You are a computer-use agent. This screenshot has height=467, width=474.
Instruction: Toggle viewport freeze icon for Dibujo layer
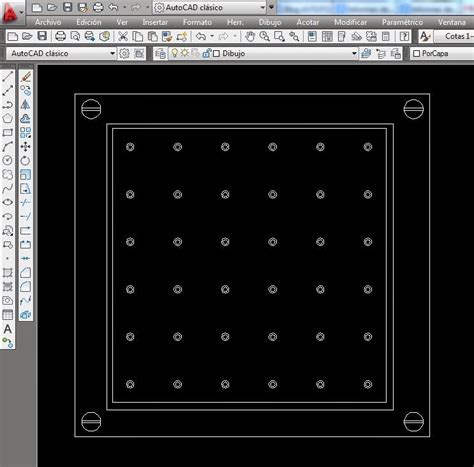pos(196,53)
